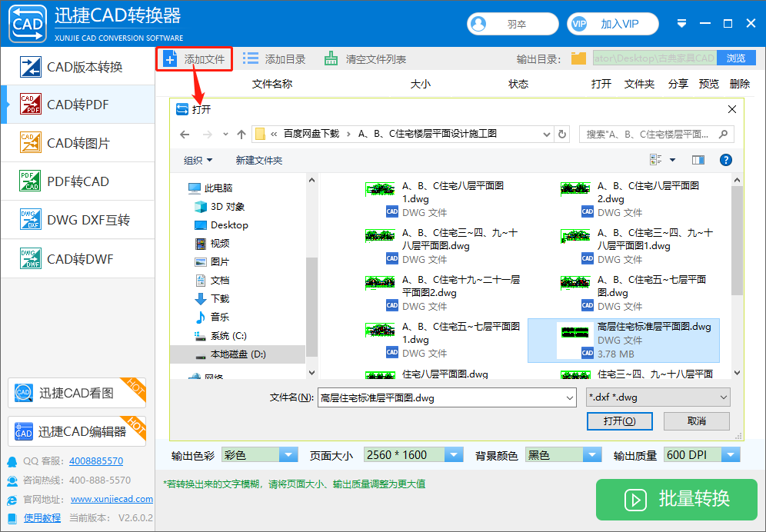
Task: Select Desktop in the navigation tree
Action: click(x=221, y=225)
